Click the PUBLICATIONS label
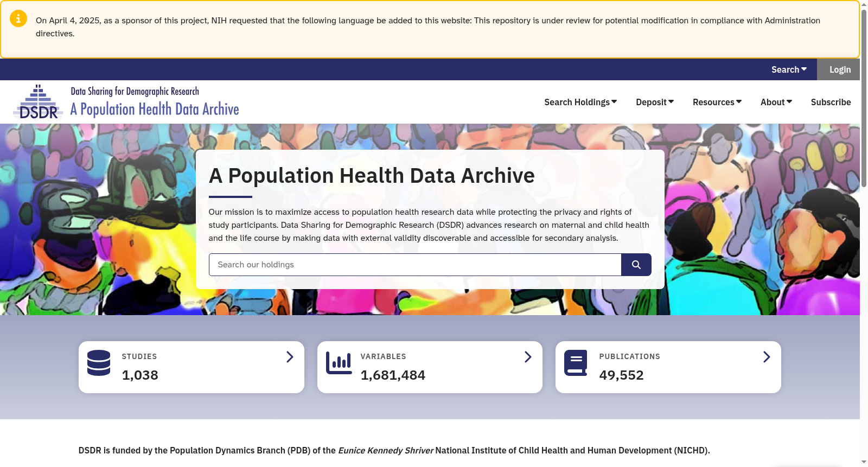 pos(629,356)
